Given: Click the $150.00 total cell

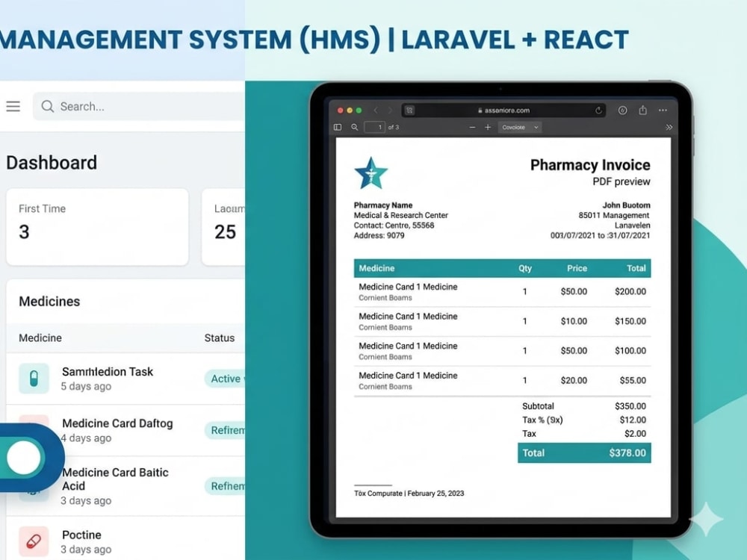Looking at the screenshot, I should (x=630, y=321).
